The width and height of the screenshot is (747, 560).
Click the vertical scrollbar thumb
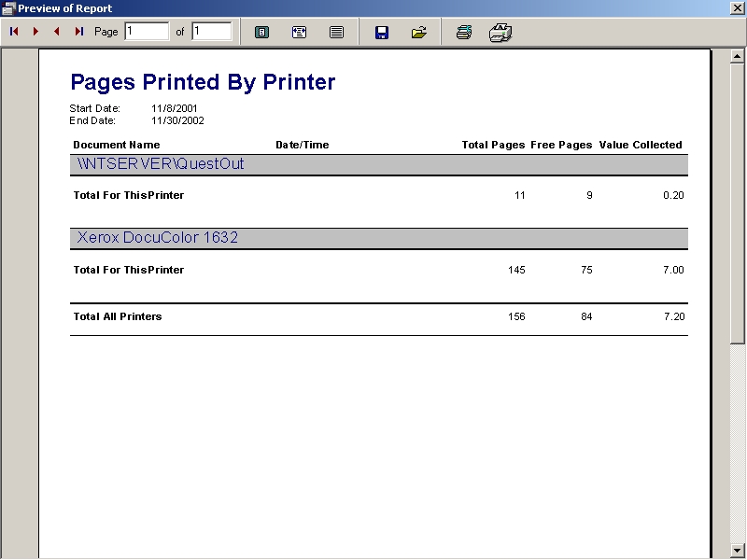point(737,203)
